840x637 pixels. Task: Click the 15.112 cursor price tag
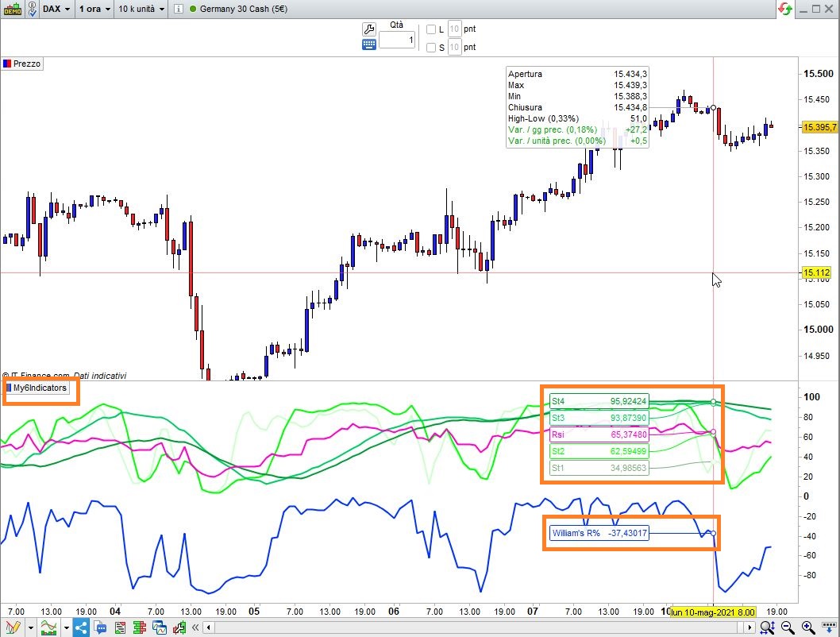[816, 272]
